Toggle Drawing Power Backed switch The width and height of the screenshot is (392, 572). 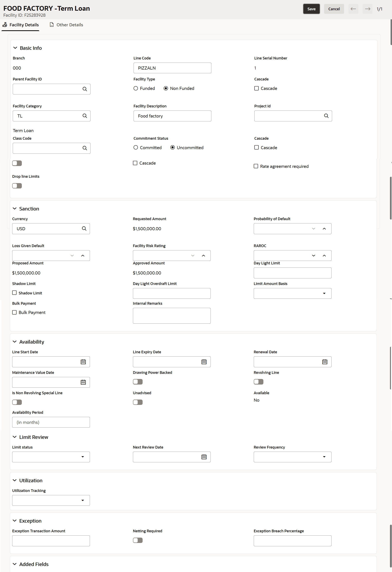(x=138, y=382)
